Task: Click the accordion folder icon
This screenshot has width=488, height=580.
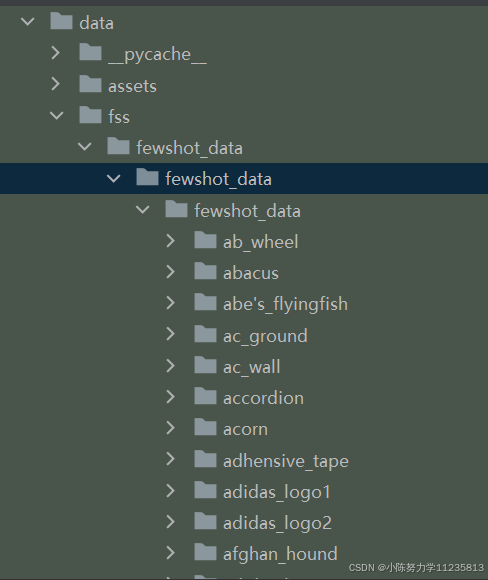Action: (205, 396)
